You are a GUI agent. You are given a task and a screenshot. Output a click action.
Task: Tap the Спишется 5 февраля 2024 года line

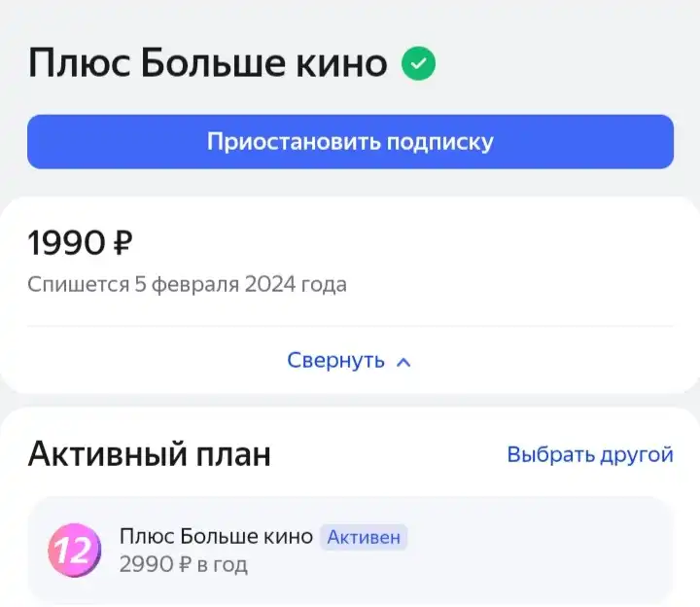click(x=187, y=284)
